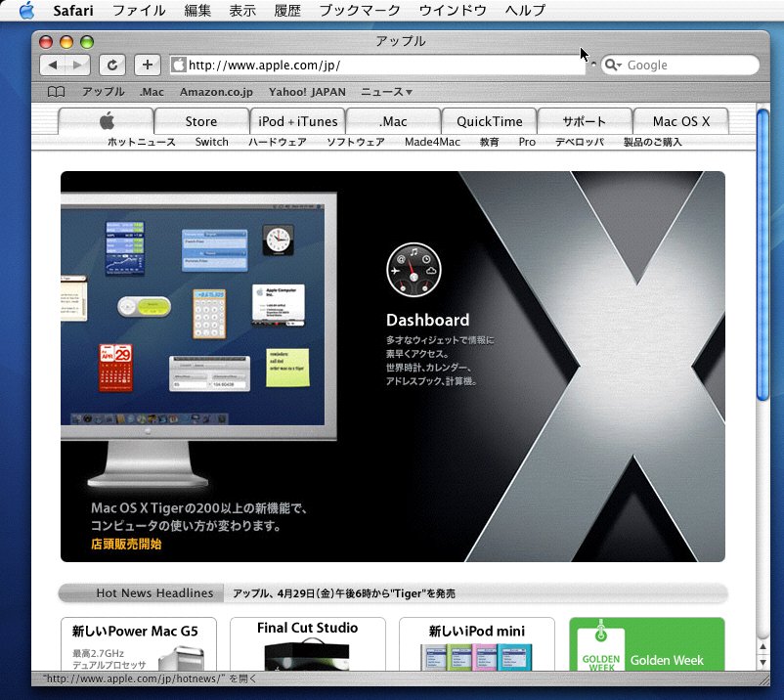
Task: Click the Hot News Headlines label
Action: (x=154, y=593)
